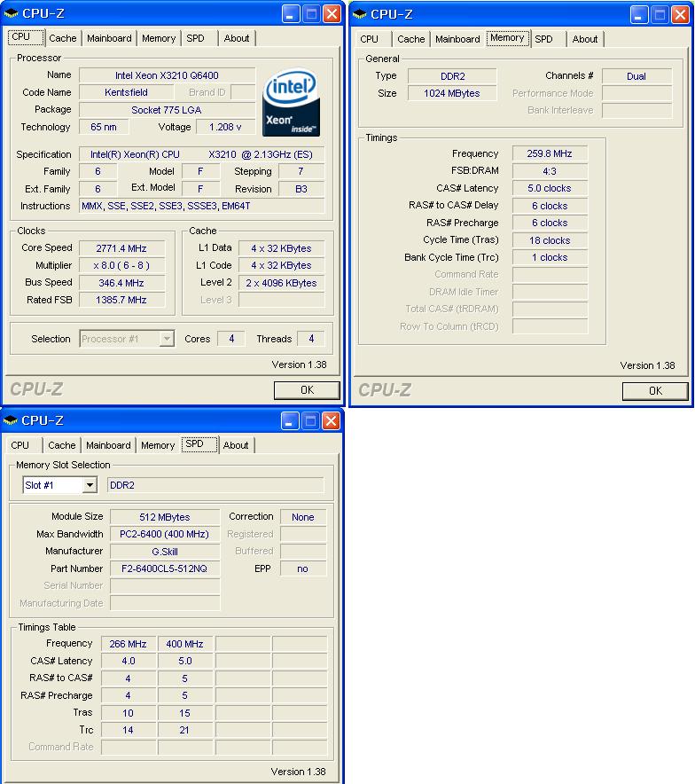Click the Code Name field 'Kentsfield'
Image resolution: width=695 pixels, height=784 pixels.
pyautogui.click(x=127, y=92)
